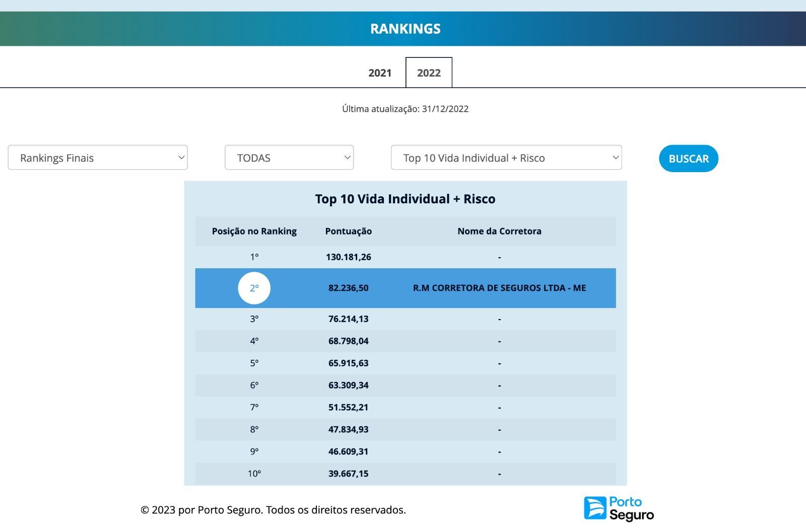
Task: Open the TODAS filter dropdown
Action: [289, 158]
